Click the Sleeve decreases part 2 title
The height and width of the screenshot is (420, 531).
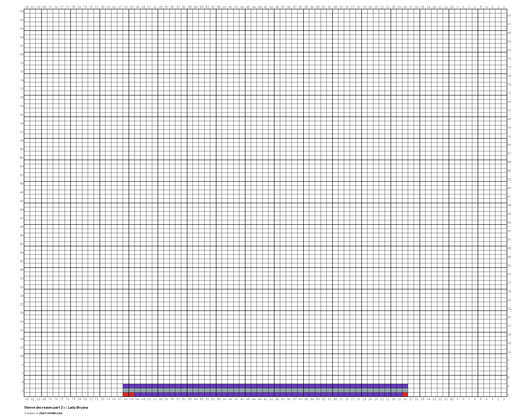[x=44, y=407]
